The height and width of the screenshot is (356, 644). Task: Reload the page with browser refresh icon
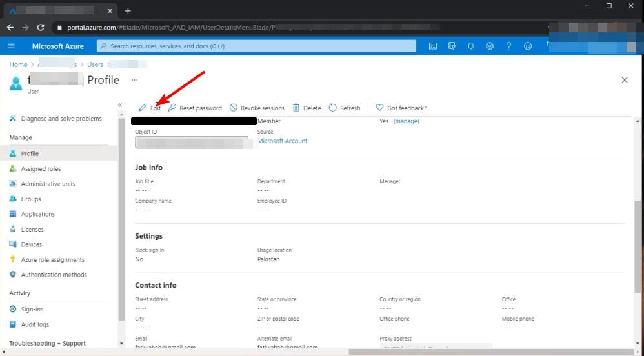[x=41, y=28]
